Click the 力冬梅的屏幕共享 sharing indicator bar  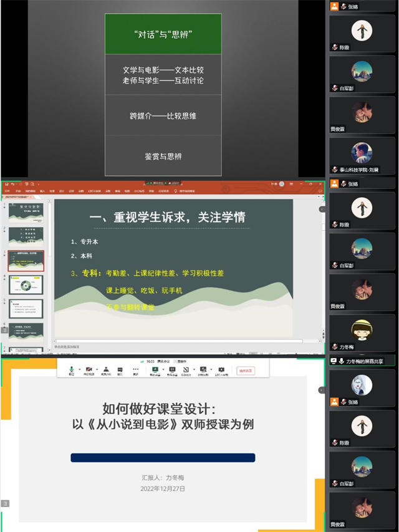tap(362, 361)
